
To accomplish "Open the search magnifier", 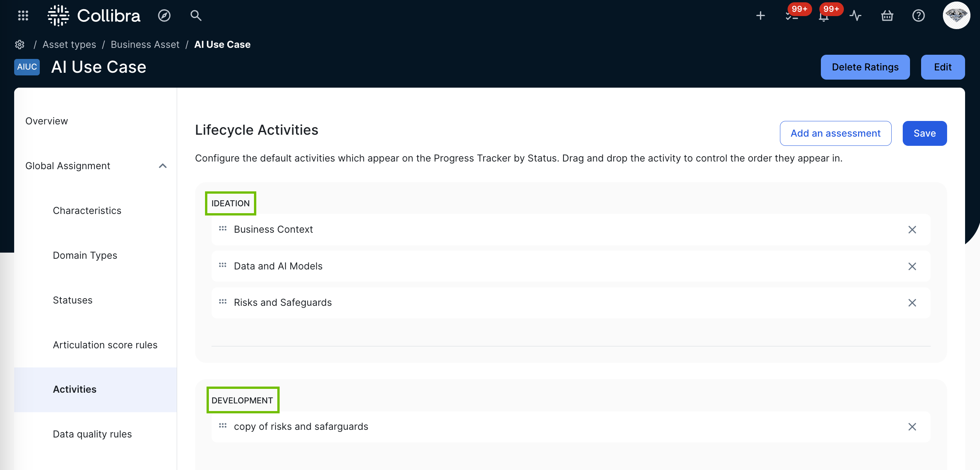I will click(x=196, y=15).
